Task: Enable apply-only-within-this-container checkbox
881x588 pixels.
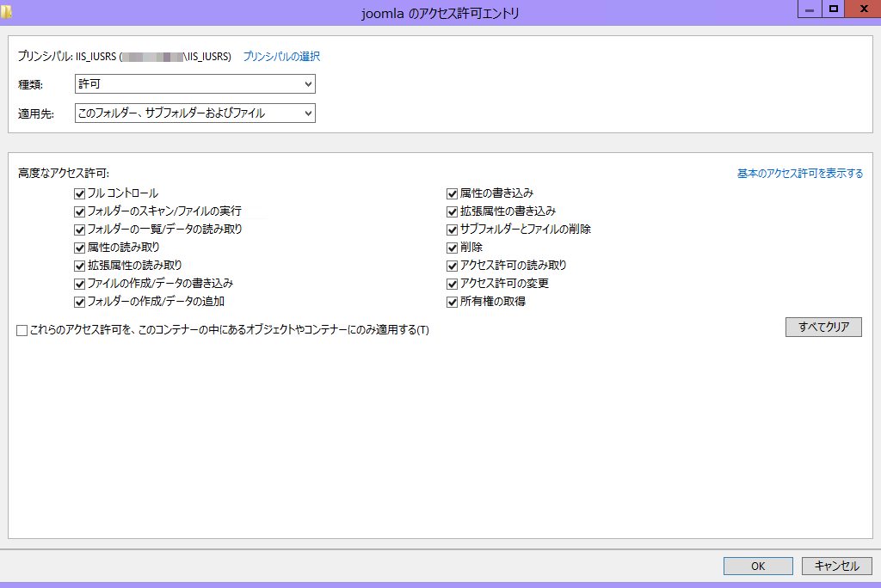Action: 22,331
